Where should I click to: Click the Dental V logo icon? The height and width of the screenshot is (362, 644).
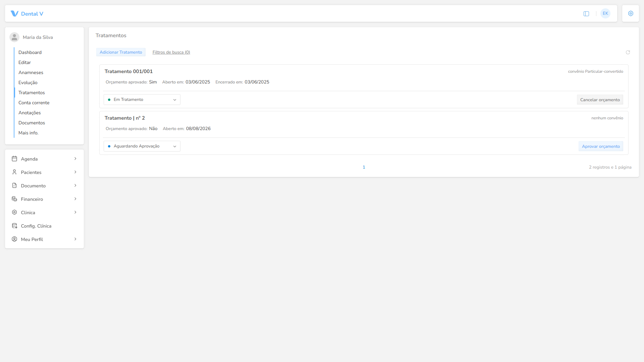point(14,13)
